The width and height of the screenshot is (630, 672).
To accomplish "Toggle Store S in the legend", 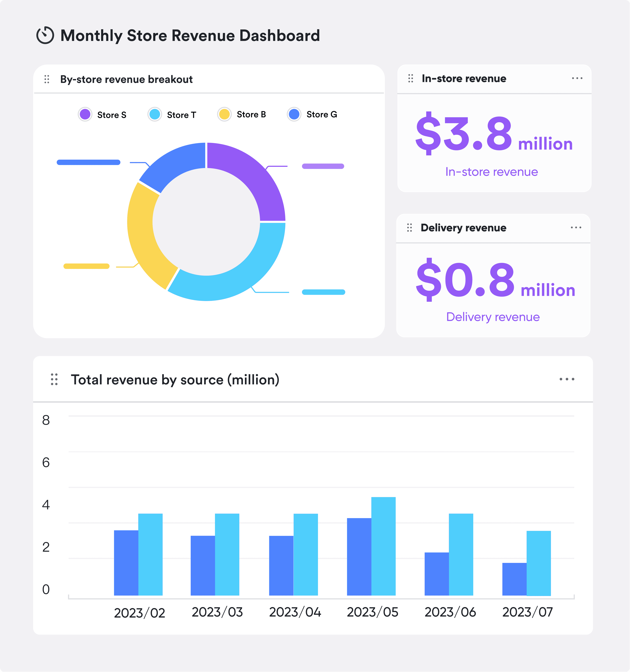I will (x=102, y=115).
